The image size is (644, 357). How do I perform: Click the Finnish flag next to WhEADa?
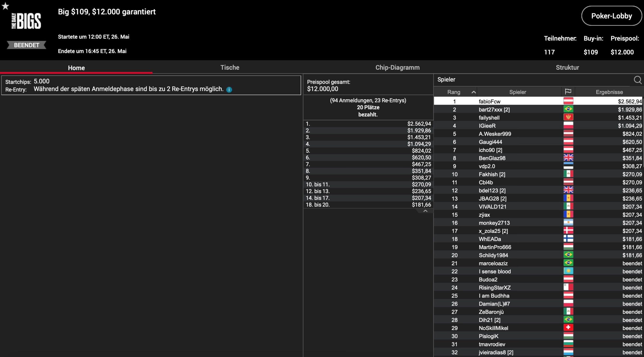point(568,239)
